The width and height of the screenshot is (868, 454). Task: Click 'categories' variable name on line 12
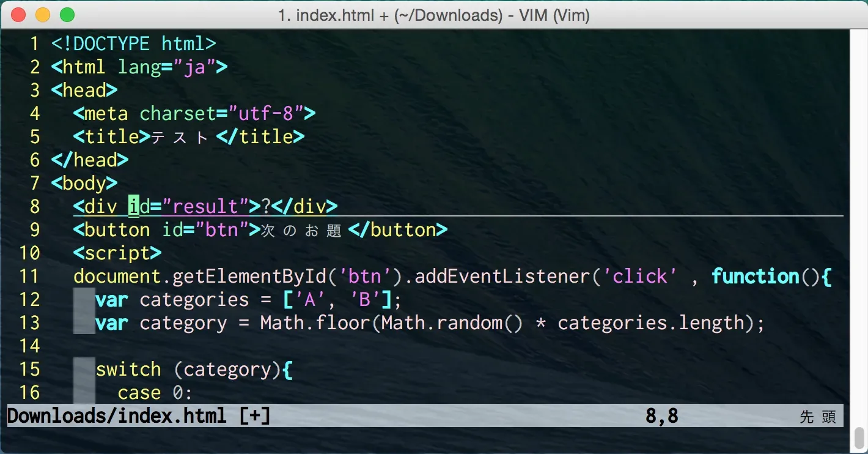pyautogui.click(x=194, y=300)
